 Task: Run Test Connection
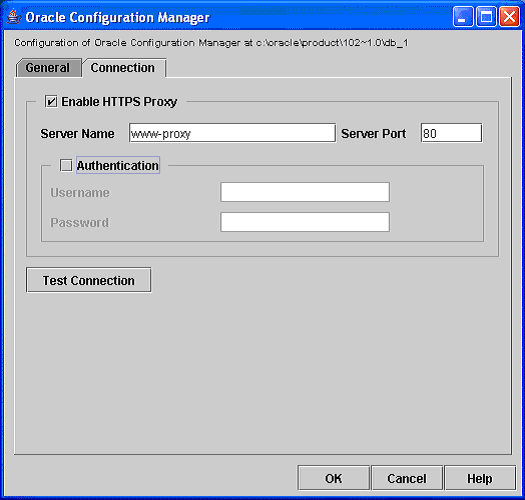click(x=89, y=280)
